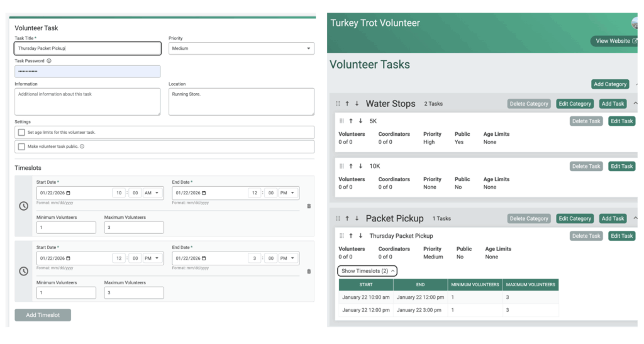Move Thursday Packet Pickup task up
Viewport: 644px width, 344px height.
pyautogui.click(x=351, y=236)
